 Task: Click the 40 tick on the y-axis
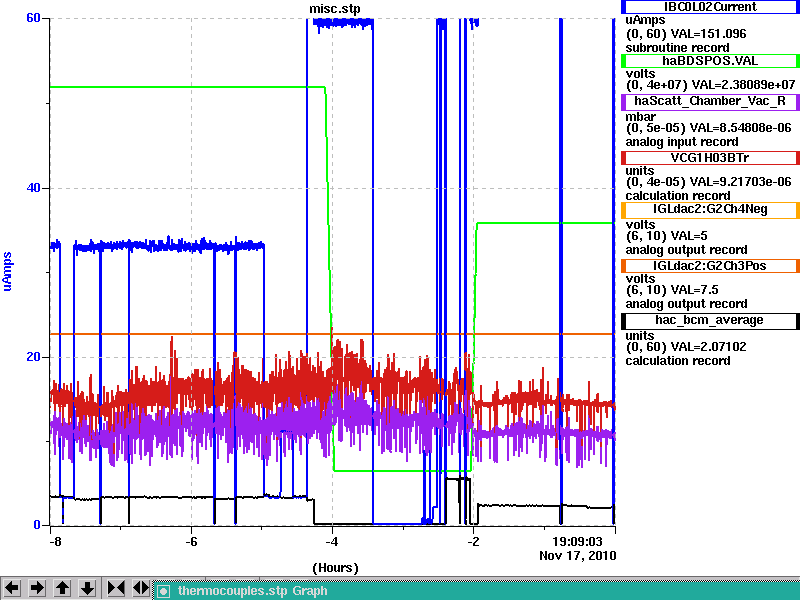(x=33, y=188)
